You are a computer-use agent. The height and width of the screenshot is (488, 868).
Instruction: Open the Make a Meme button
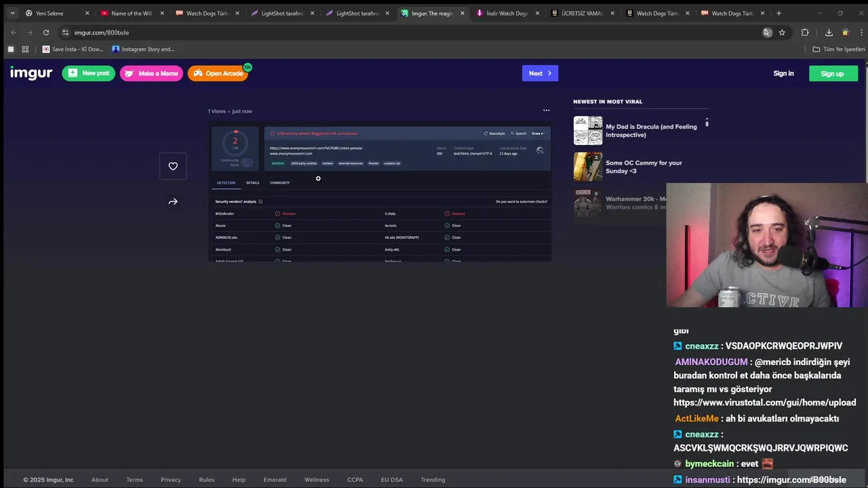click(151, 73)
